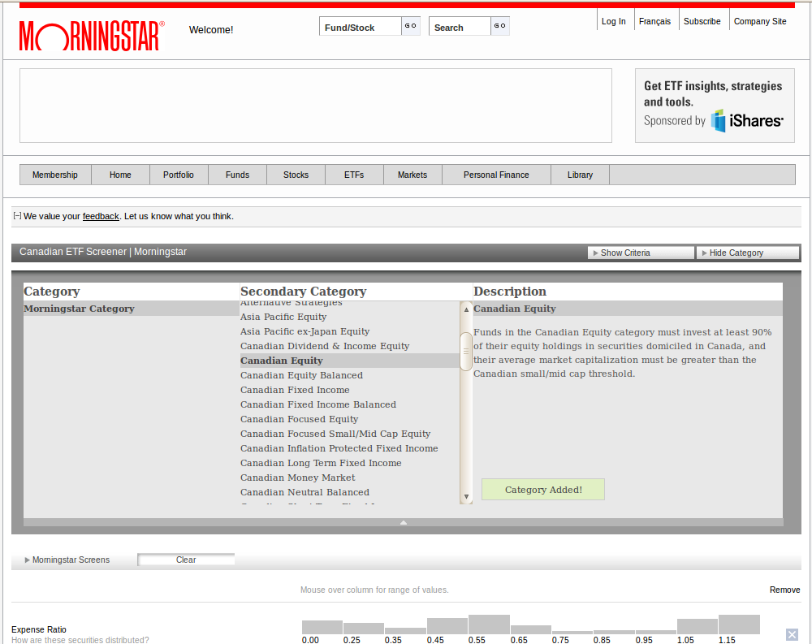Focus the Search input field

[460, 27]
